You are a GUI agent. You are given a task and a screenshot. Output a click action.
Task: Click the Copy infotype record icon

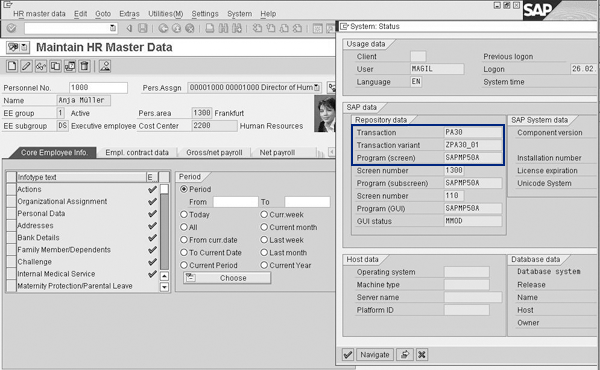pyautogui.click(x=55, y=66)
